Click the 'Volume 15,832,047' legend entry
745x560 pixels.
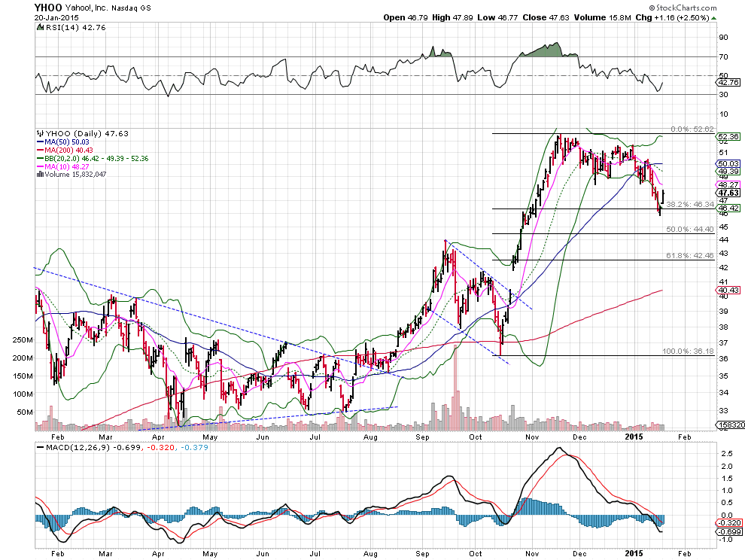pos(75,175)
